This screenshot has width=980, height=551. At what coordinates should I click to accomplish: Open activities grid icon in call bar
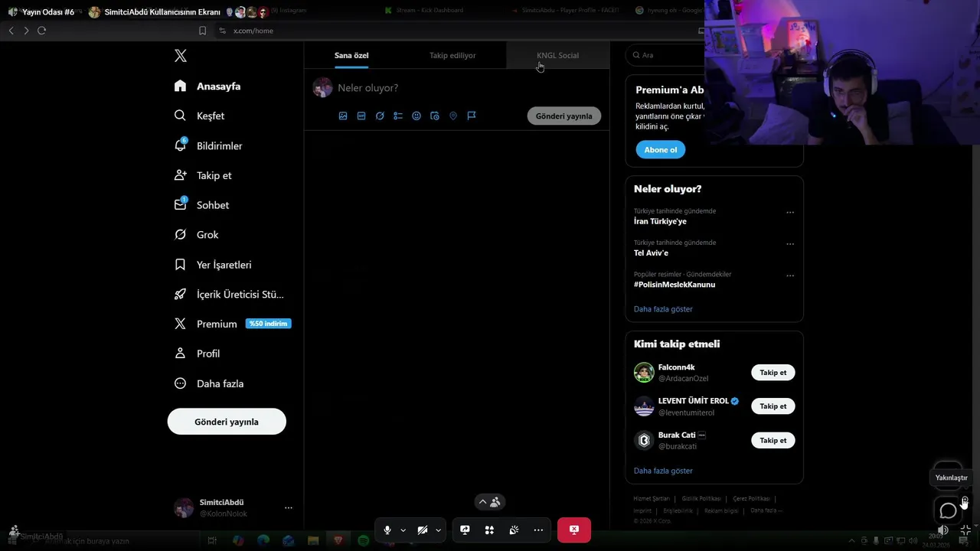[x=489, y=530]
